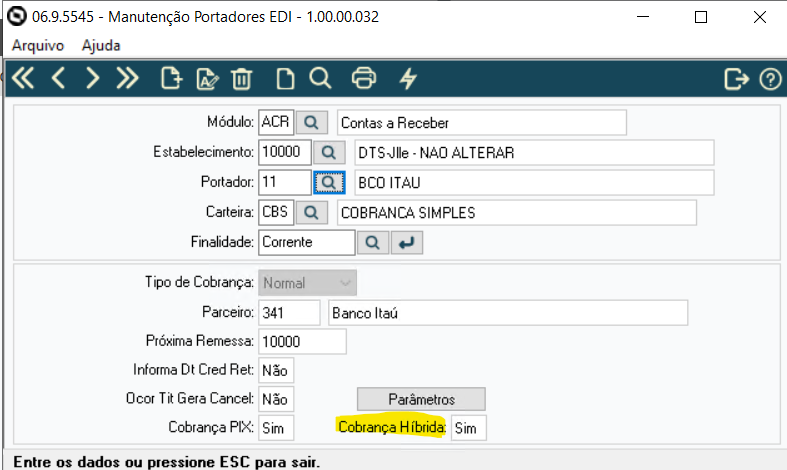The image size is (787, 470).
Task: Click the blank page copy icon
Action: pos(285,79)
